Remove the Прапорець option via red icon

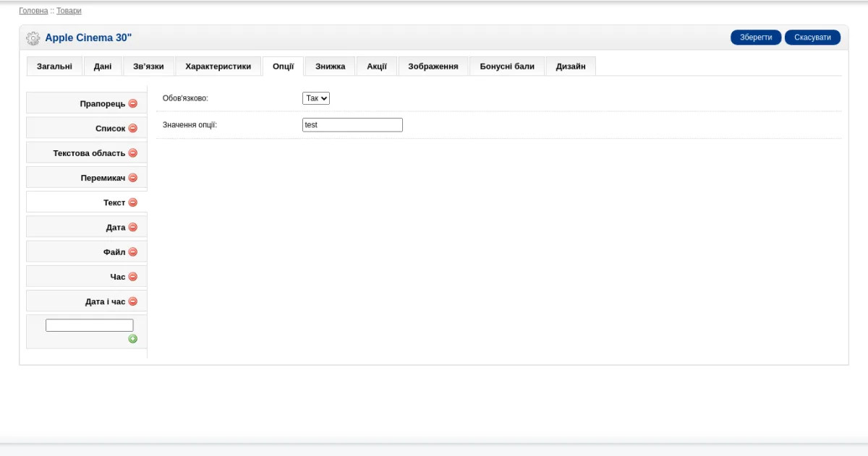[x=133, y=103]
